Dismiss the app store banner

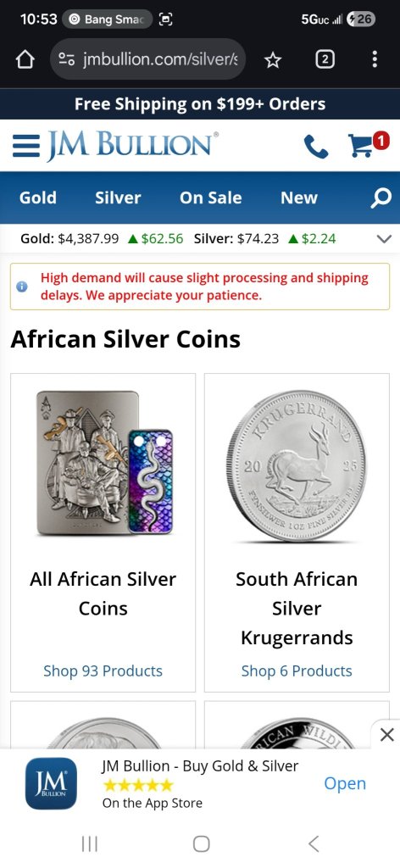coord(386,735)
